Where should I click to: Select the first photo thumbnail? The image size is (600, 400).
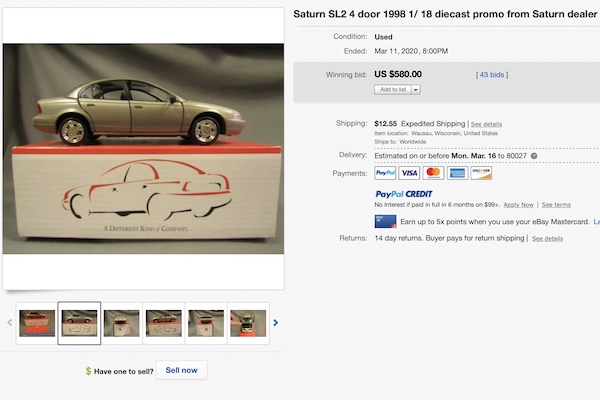pos(37,323)
